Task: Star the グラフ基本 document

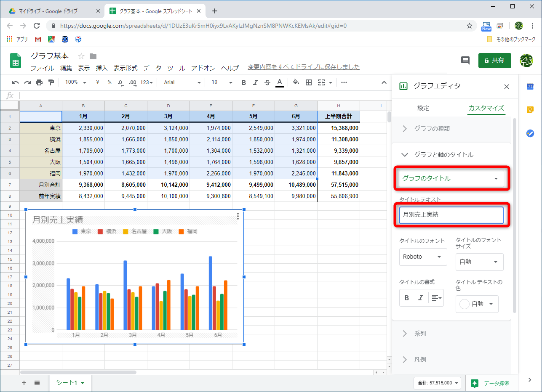Action: (81, 56)
